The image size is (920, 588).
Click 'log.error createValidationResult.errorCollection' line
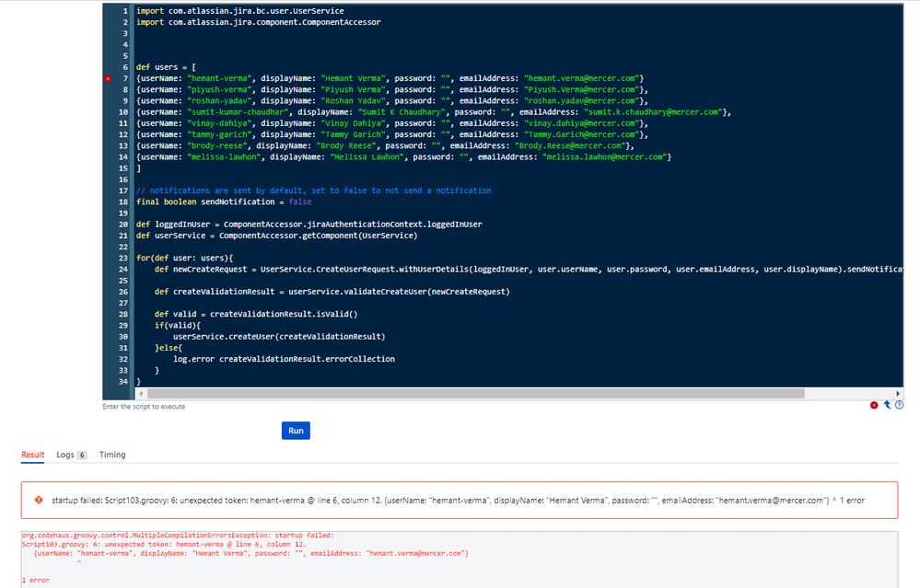[x=284, y=359]
